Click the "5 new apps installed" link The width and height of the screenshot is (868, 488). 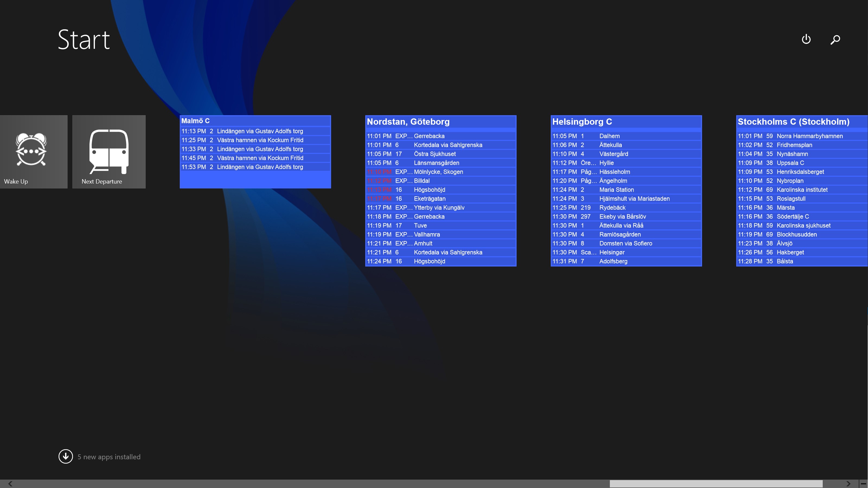point(109,457)
